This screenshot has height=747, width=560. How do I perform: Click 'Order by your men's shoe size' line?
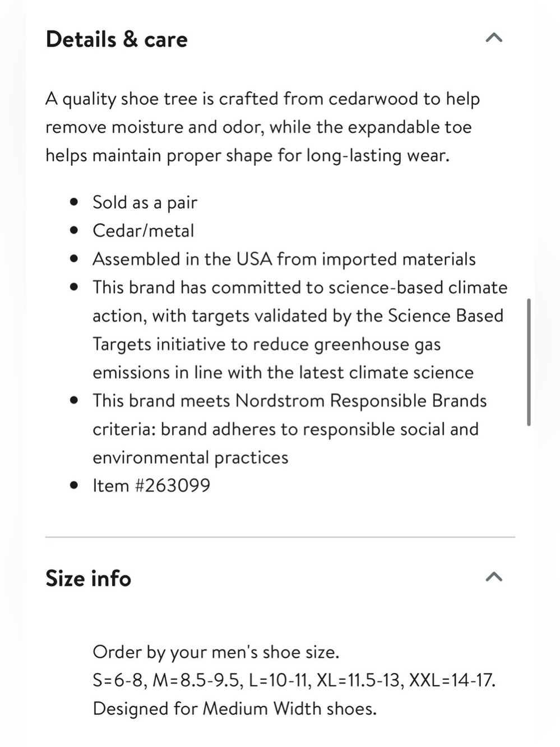(216, 652)
